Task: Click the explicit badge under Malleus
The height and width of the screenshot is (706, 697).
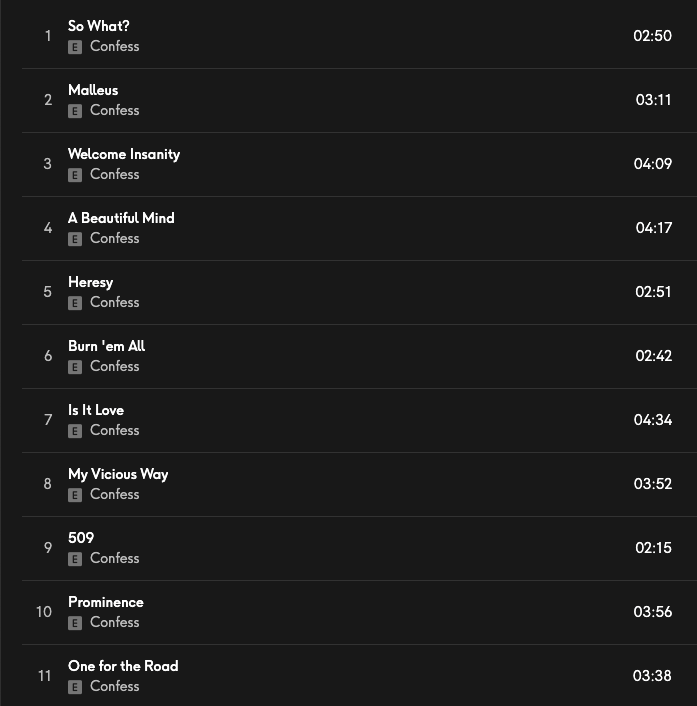Action: pos(75,111)
